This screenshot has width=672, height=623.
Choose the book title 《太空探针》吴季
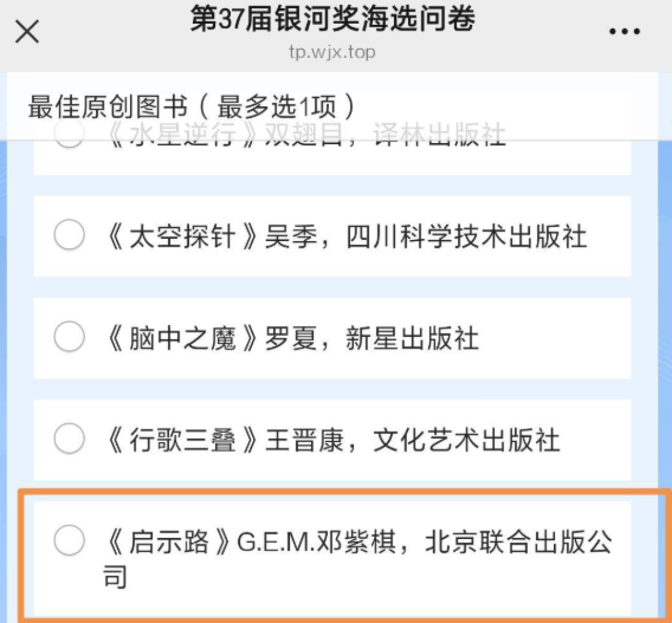point(212,236)
